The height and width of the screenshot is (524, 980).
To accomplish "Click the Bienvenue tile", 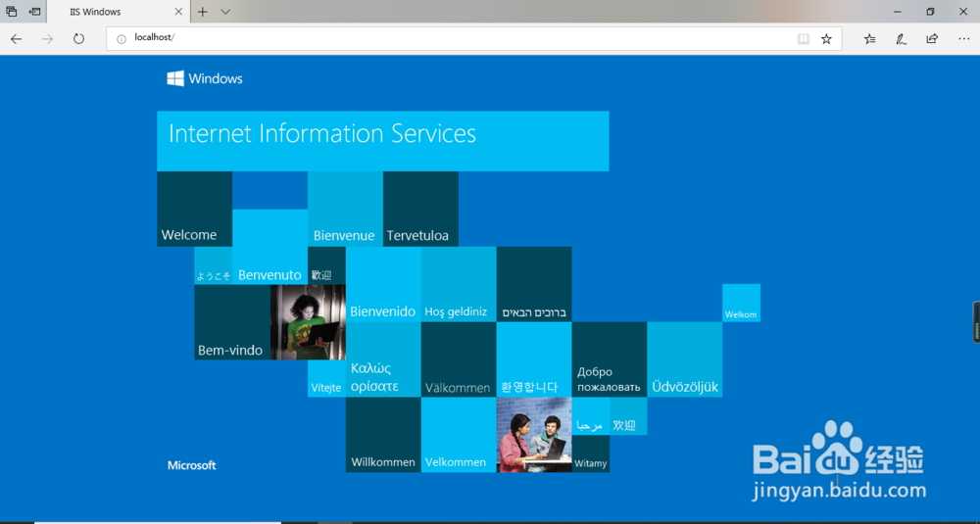I will (x=345, y=209).
